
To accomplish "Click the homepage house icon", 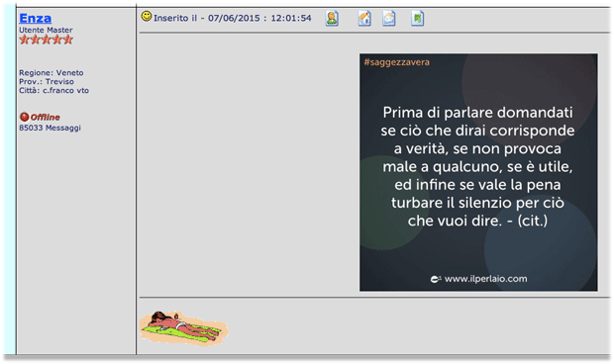I will (364, 19).
